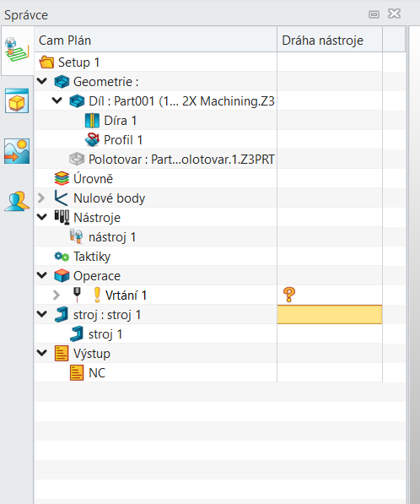Switch to the yellow cube sidebar tab
The width and height of the screenshot is (420, 504).
pos(17,101)
